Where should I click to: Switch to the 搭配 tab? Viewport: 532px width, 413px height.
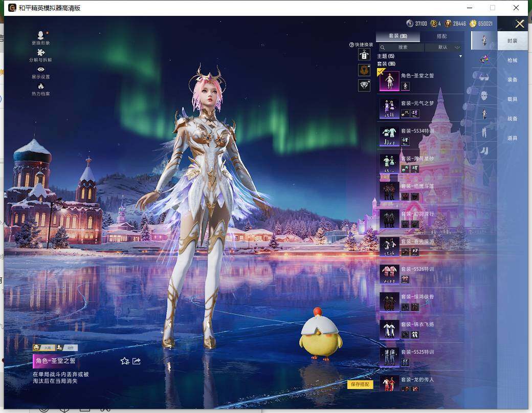point(442,36)
